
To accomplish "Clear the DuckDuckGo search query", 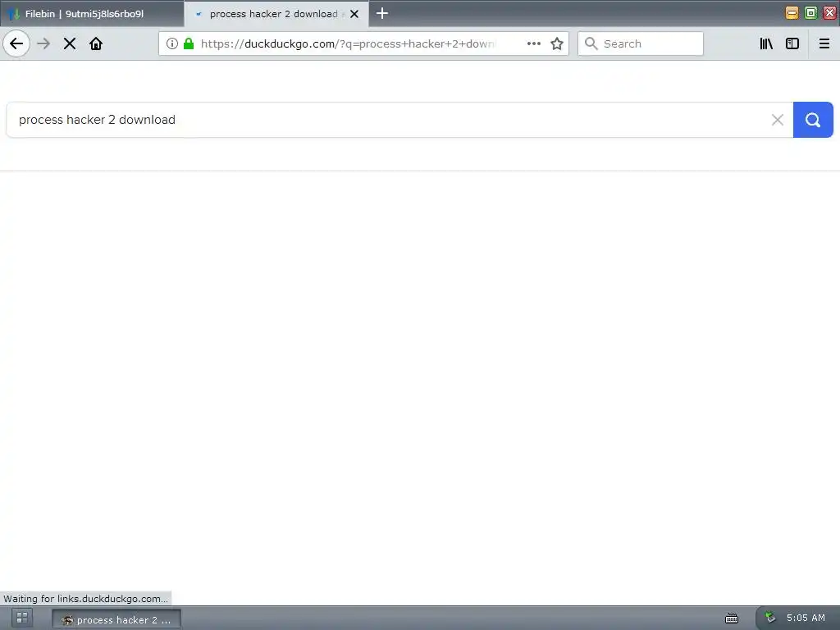I will coord(778,120).
